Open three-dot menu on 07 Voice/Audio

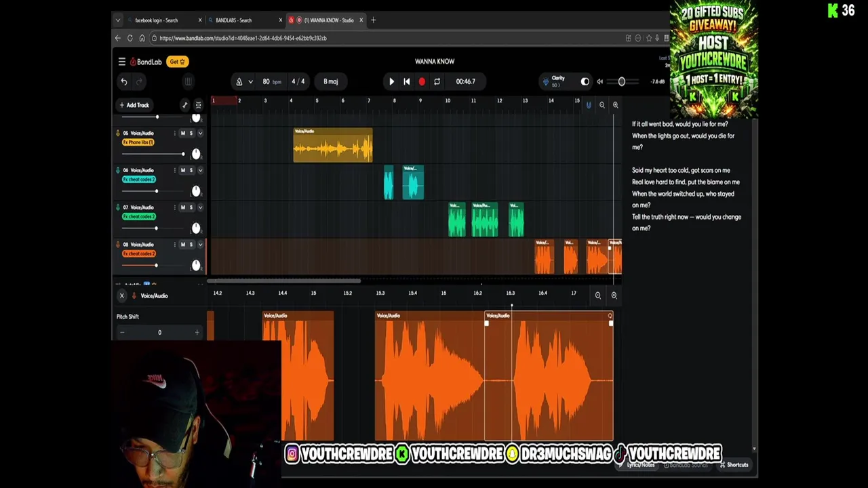174,207
